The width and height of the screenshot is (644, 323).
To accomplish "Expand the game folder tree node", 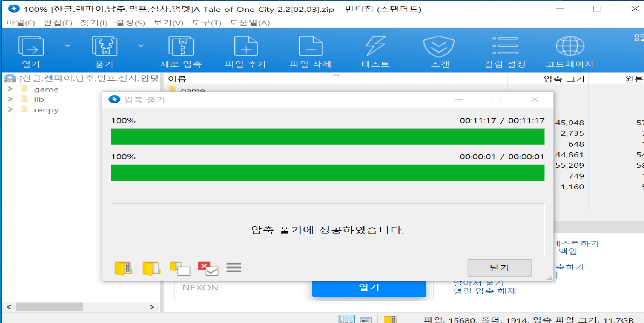I will click(x=10, y=89).
